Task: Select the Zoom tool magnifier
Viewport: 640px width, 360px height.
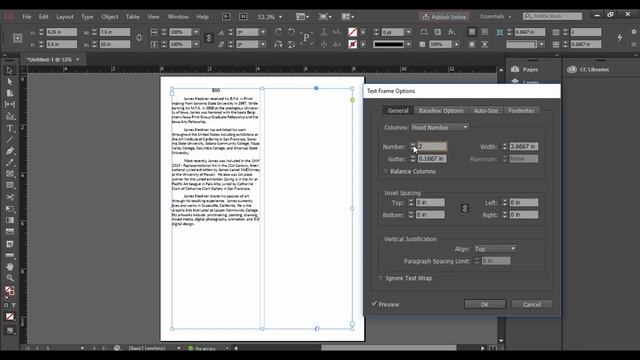Action: pos(9,278)
